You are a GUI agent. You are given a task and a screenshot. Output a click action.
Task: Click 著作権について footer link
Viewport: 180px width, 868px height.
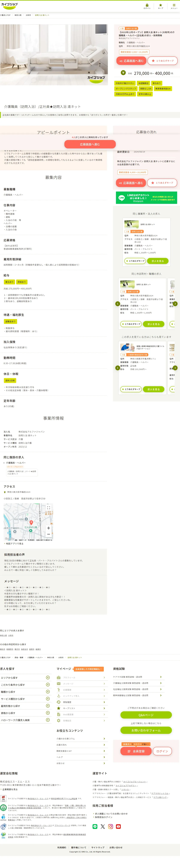coord(79,847)
